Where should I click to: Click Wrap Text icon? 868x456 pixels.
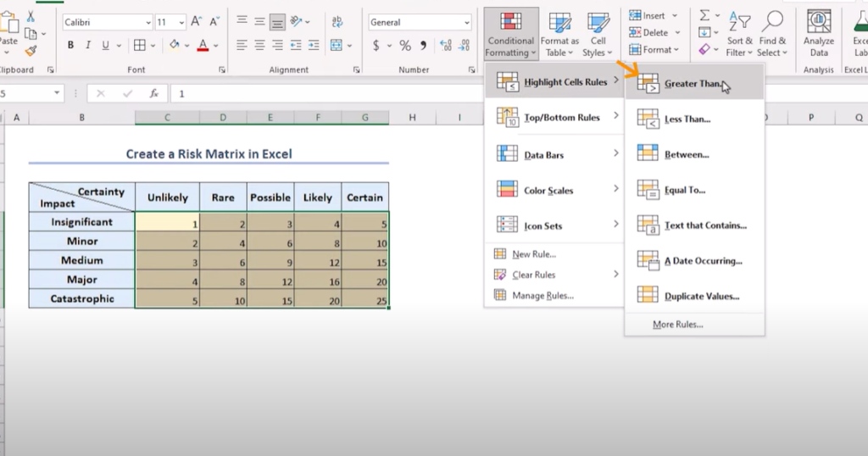337,21
